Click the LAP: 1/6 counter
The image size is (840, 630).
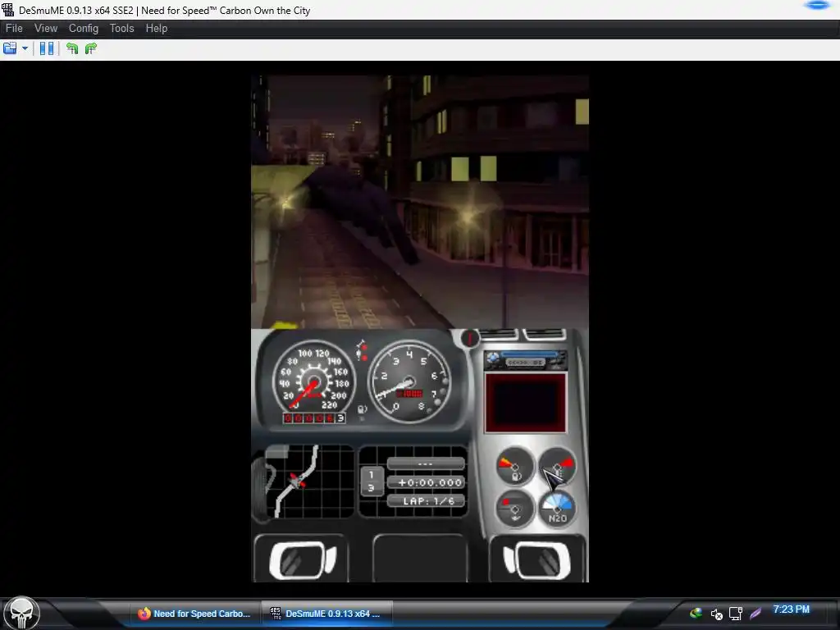[426, 501]
